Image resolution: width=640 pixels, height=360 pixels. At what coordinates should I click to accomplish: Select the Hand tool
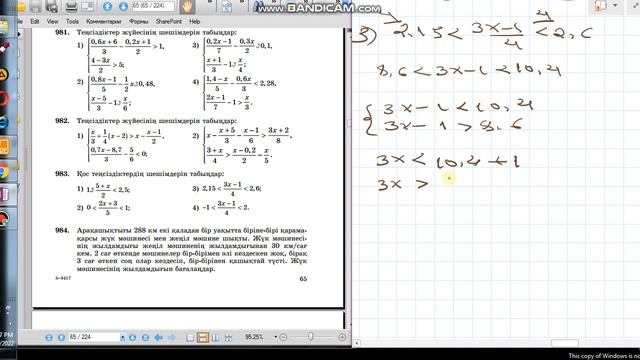(x=187, y=7)
